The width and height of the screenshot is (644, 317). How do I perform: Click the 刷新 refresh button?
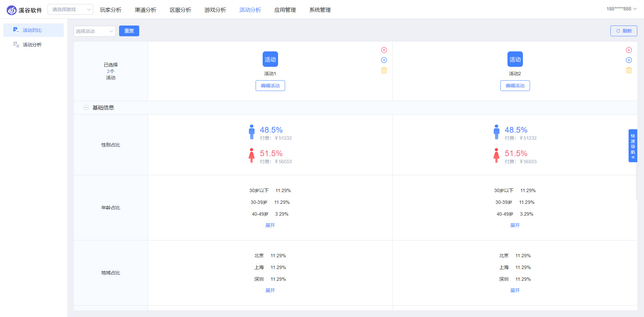pyautogui.click(x=624, y=31)
